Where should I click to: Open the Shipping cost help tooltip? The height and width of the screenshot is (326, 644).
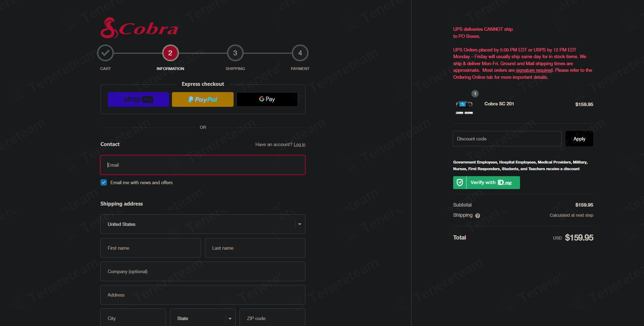478,215
